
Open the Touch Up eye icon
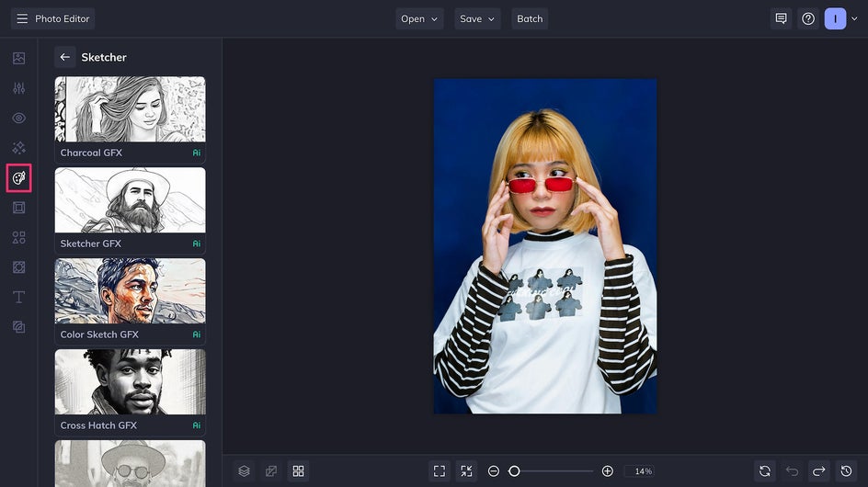click(x=18, y=118)
